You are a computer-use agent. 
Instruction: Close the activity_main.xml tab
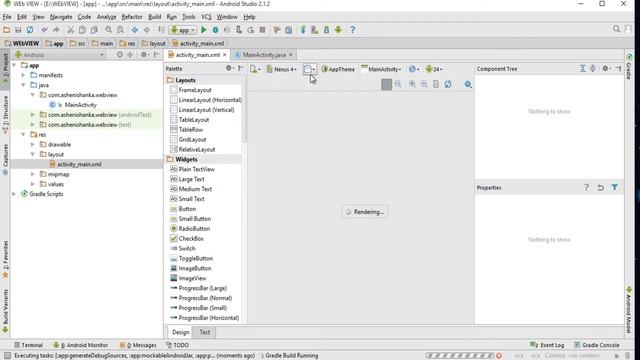pos(224,55)
